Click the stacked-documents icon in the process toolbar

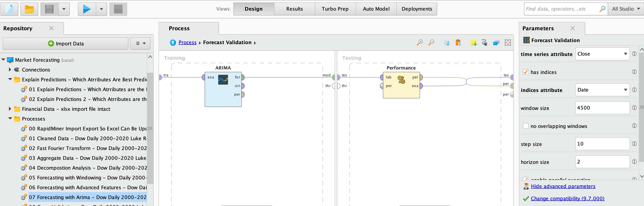[x=447, y=43]
